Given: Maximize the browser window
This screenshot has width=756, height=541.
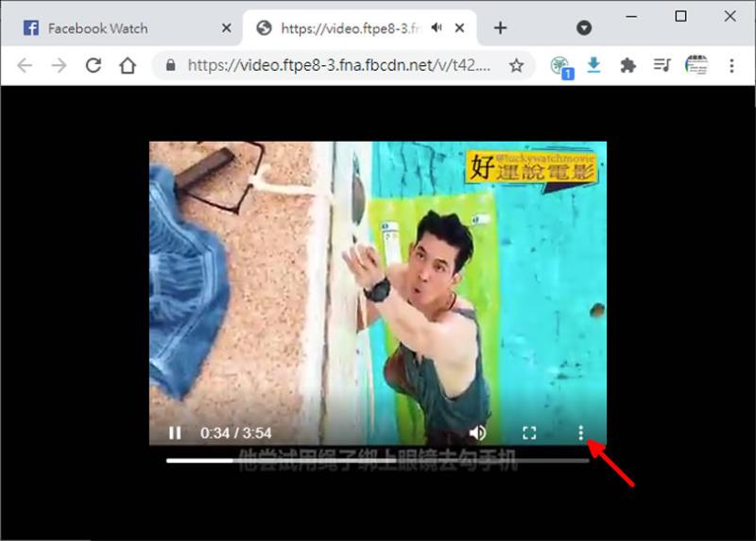Looking at the screenshot, I should pyautogui.click(x=680, y=16).
